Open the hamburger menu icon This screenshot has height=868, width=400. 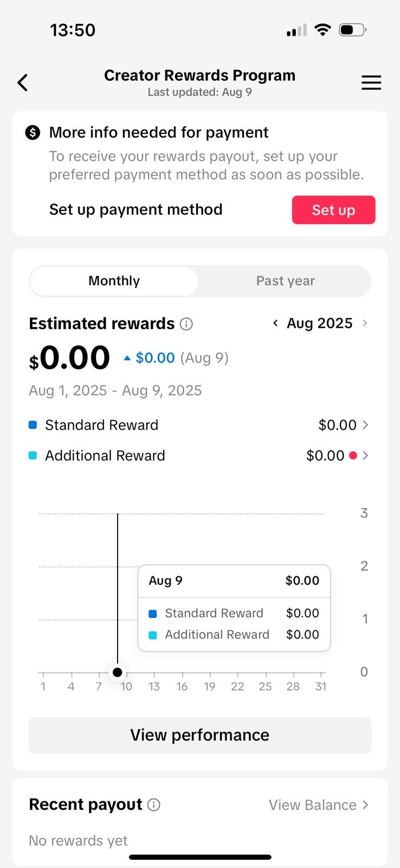371,82
